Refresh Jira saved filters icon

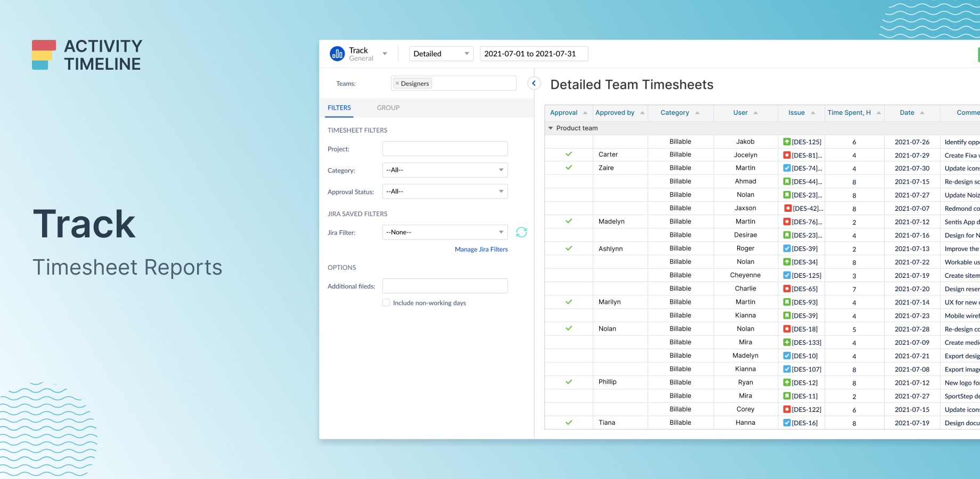(521, 233)
